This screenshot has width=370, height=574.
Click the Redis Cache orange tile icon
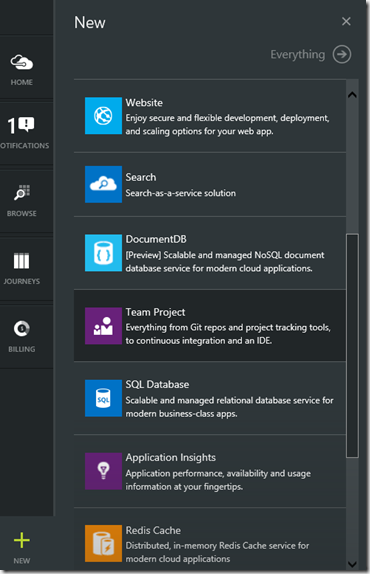click(103, 544)
